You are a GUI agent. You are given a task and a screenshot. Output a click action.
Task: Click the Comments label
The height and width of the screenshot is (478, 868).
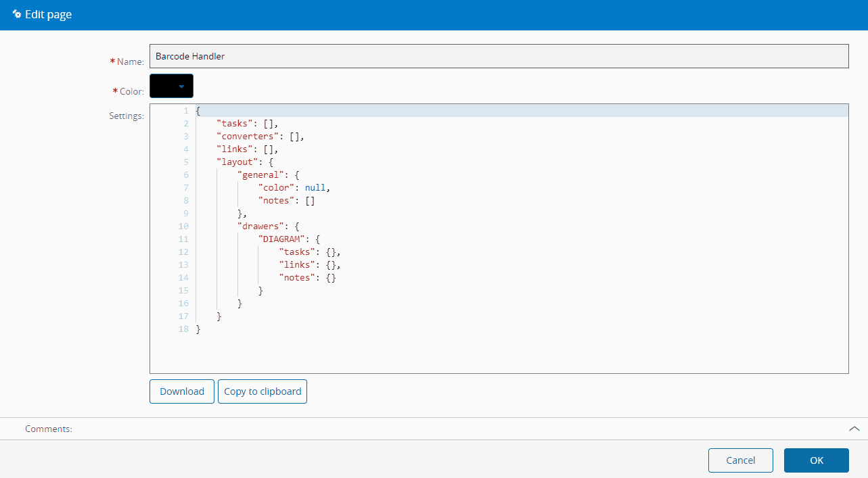tap(48, 429)
